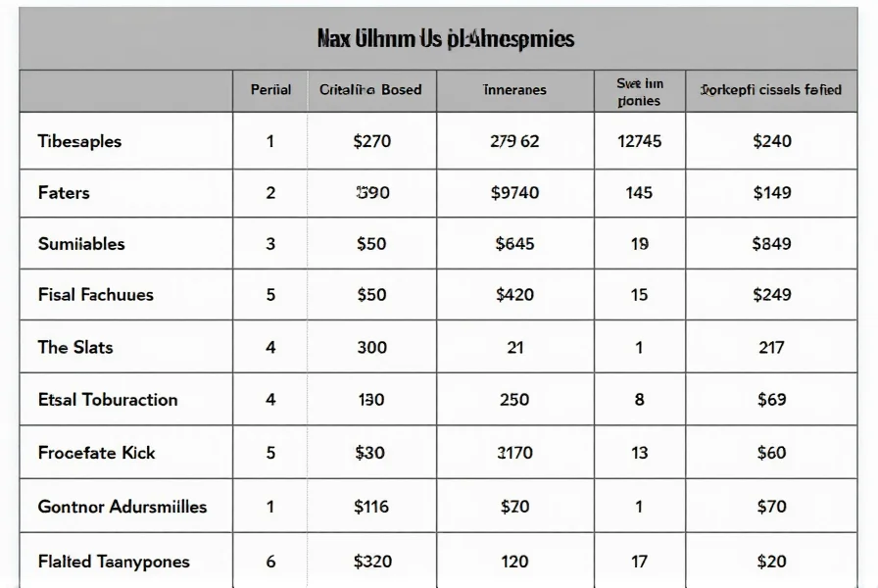
Task: Click the table title banner at top
Action: (x=445, y=39)
